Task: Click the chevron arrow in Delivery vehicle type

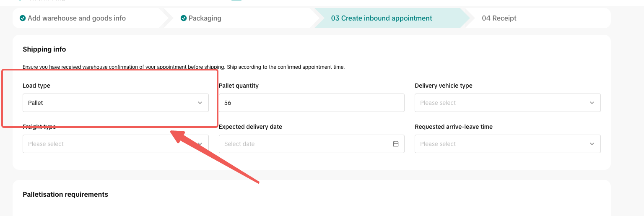Action: coord(592,103)
